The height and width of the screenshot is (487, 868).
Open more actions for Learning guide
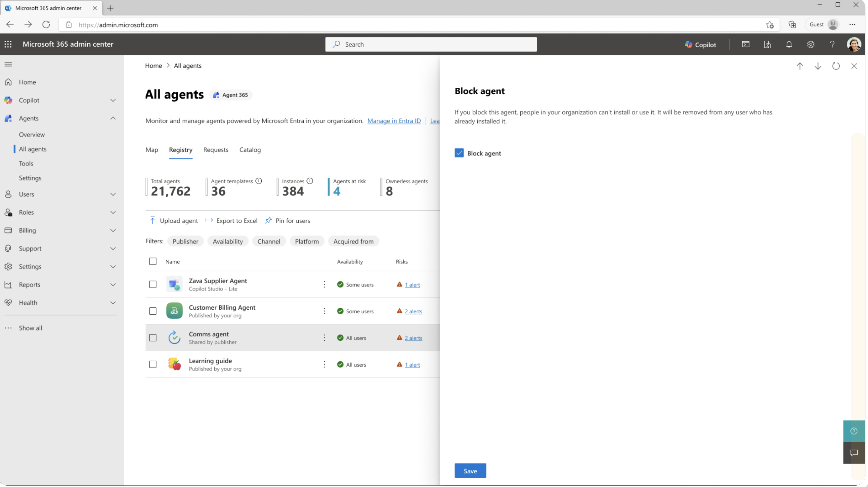[325, 364]
